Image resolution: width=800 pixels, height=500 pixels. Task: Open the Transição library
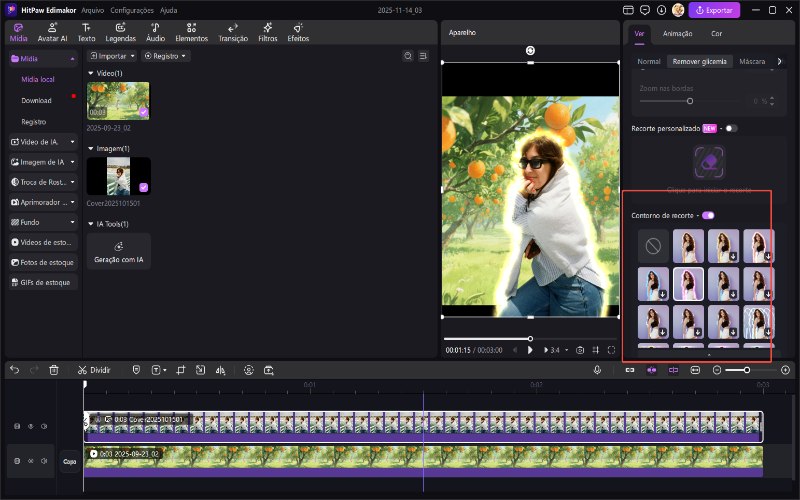coord(233,32)
